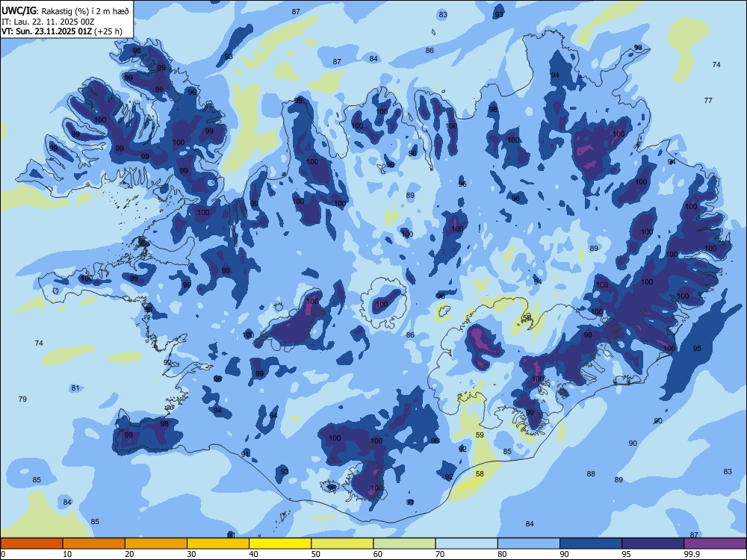The width and height of the screenshot is (747, 560).
Task: Click the '99.9' legend scale label
Action: (691, 554)
